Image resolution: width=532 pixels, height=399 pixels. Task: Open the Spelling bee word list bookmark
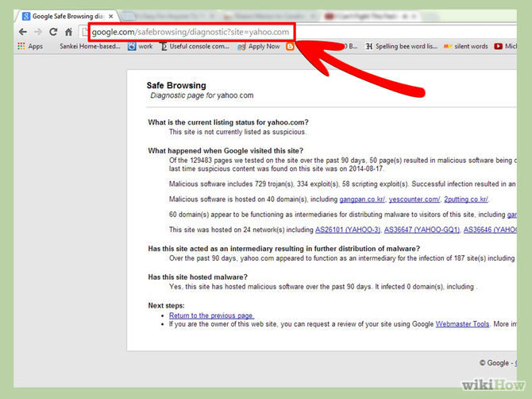tap(401, 46)
